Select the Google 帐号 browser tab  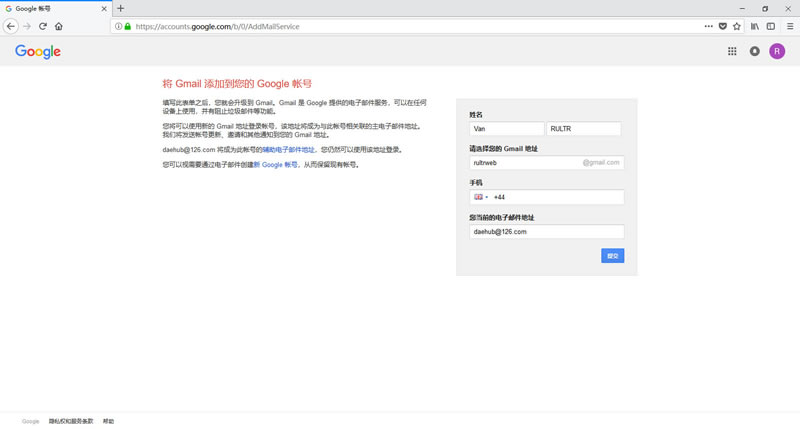click(56, 9)
